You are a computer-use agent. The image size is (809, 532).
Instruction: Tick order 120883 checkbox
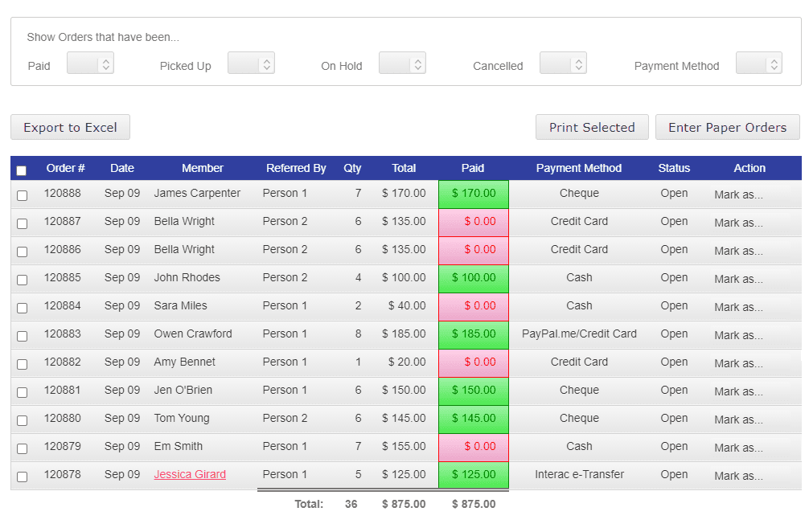[23, 336]
